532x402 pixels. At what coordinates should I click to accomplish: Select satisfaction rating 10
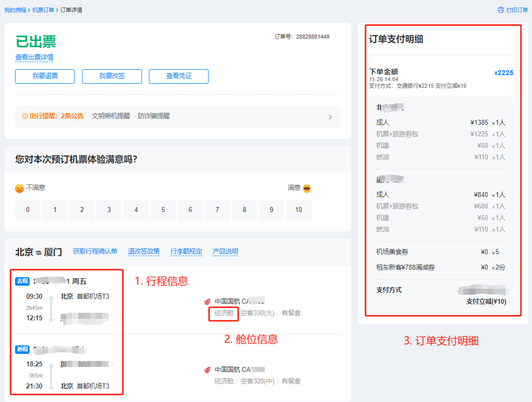pos(298,210)
